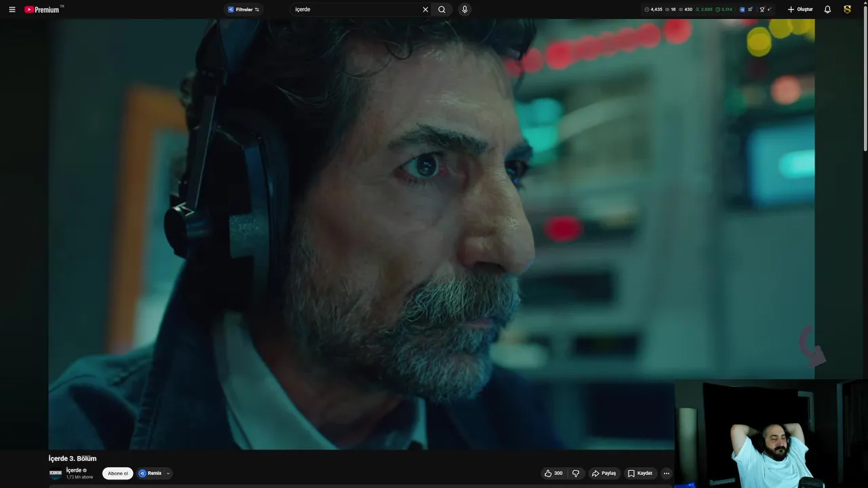
Task: Clear the search text with X
Action: click(x=425, y=9)
